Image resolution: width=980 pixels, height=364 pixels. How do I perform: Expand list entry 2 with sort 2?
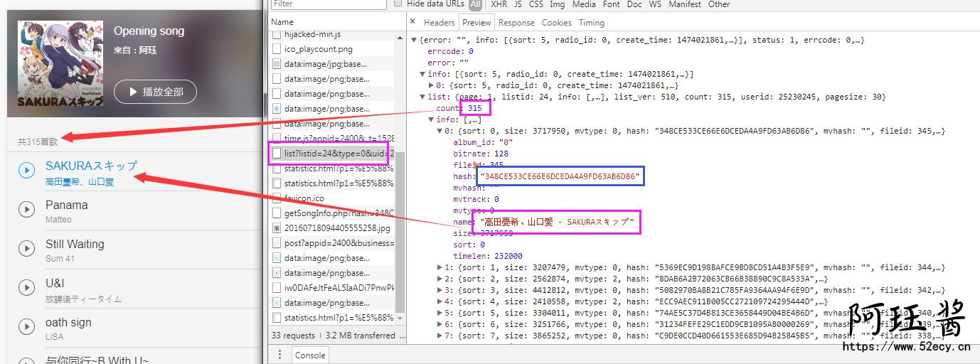pyautogui.click(x=440, y=279)
